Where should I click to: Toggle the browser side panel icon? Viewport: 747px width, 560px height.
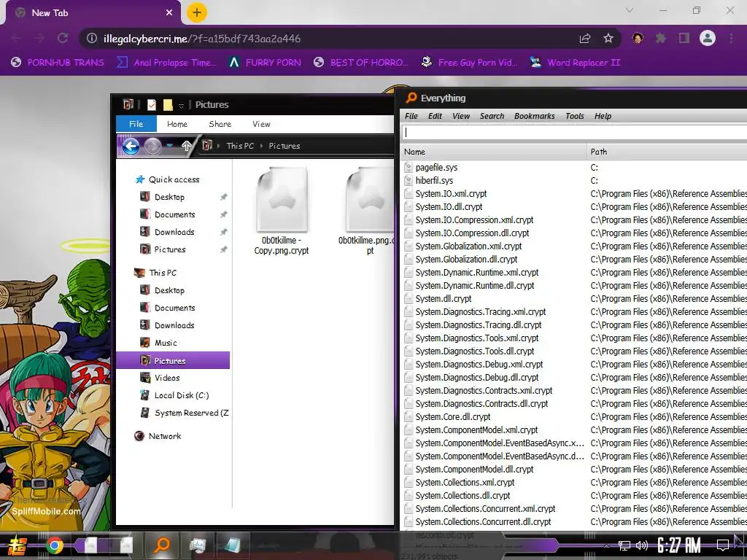684,38
